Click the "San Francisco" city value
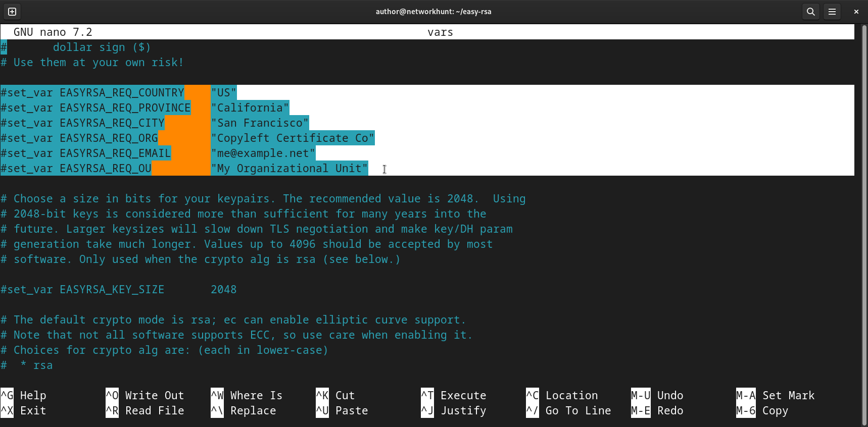This screenshot has width=868, height=427. click(260, 123)
